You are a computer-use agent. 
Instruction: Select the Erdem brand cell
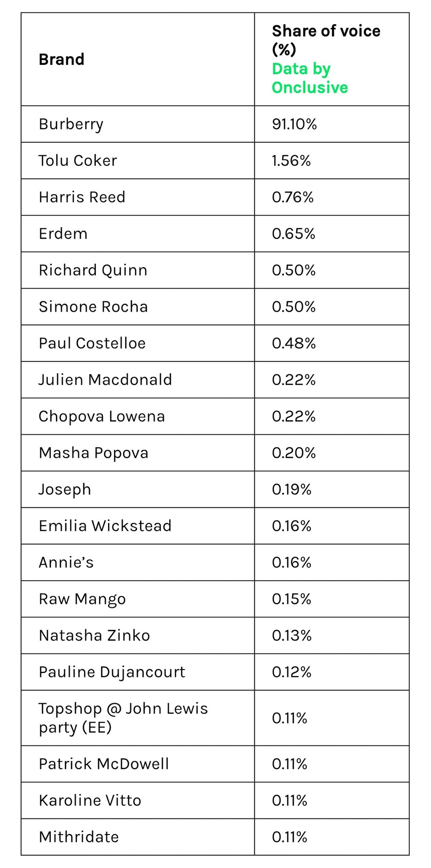point(63,234)
